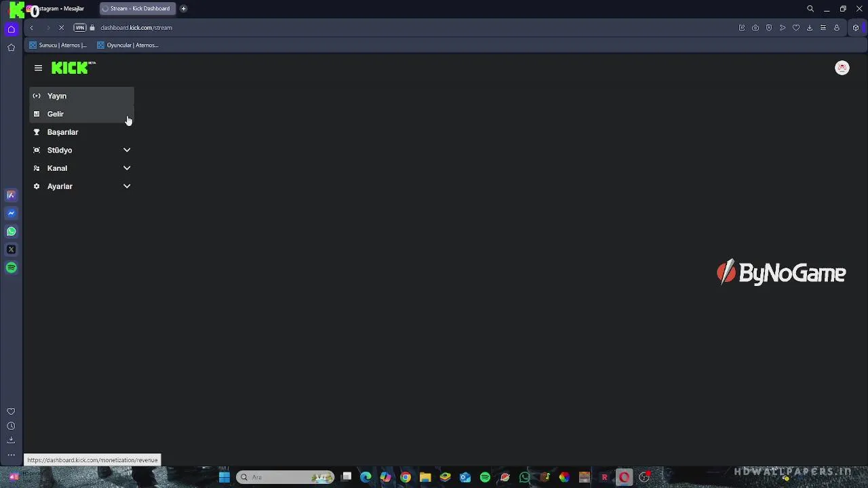The width and height of the screenshot is (868, 488).
Task: Take a snapshot with the camera icon
Action: 755,28
